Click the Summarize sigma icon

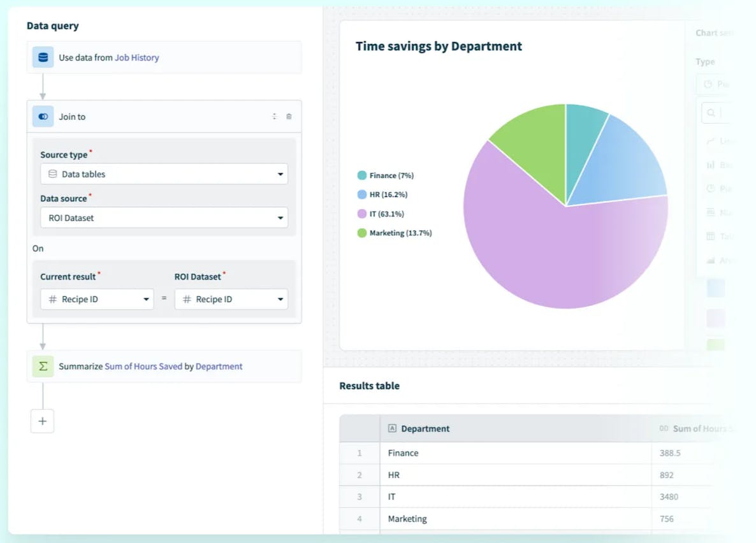coord(43,366)
